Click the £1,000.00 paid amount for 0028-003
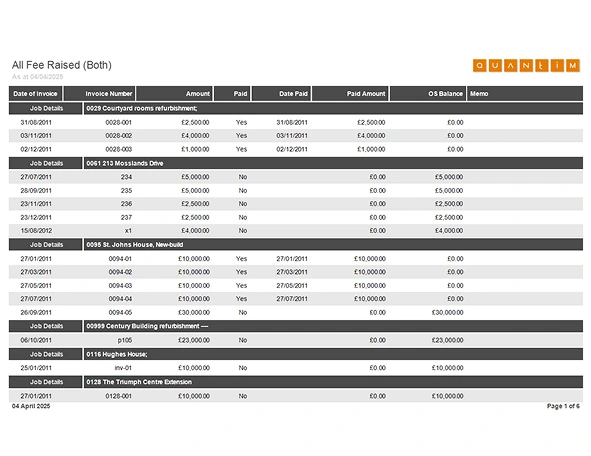The height and width of the screenshot is (456, 591). pos(371,149)
